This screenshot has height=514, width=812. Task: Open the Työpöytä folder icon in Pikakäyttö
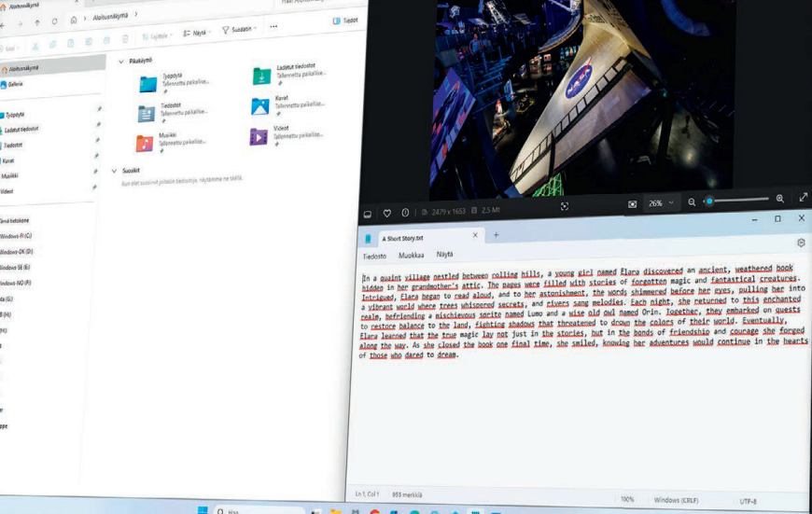tap(148, 84)
